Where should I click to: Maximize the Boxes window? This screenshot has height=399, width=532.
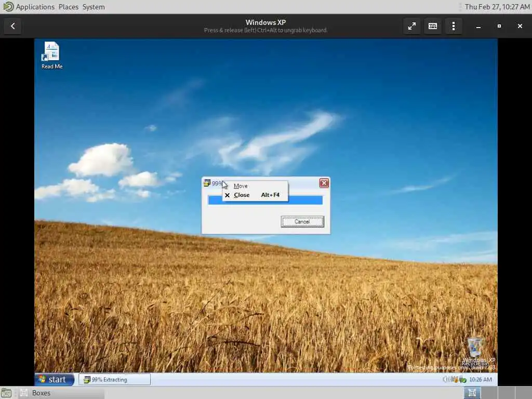point(499,26)
